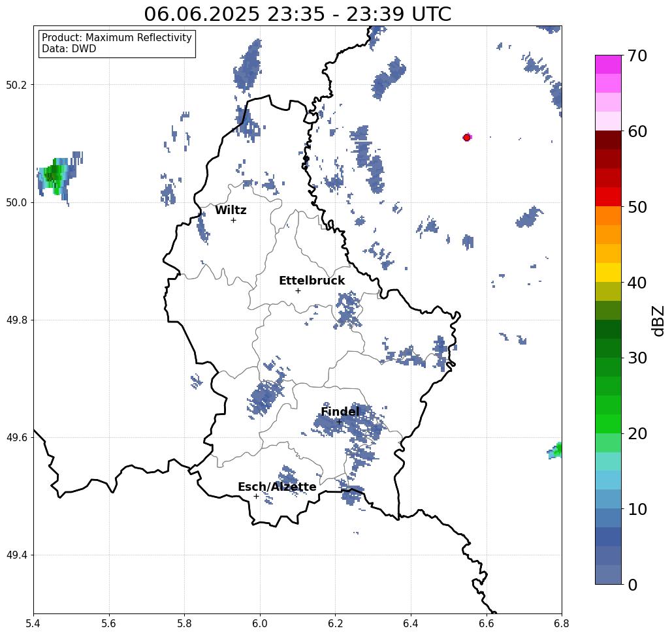This screenshot has width=672, height=635.
Task: Click the longitude label 6.8
Action: tap(562, 623)
